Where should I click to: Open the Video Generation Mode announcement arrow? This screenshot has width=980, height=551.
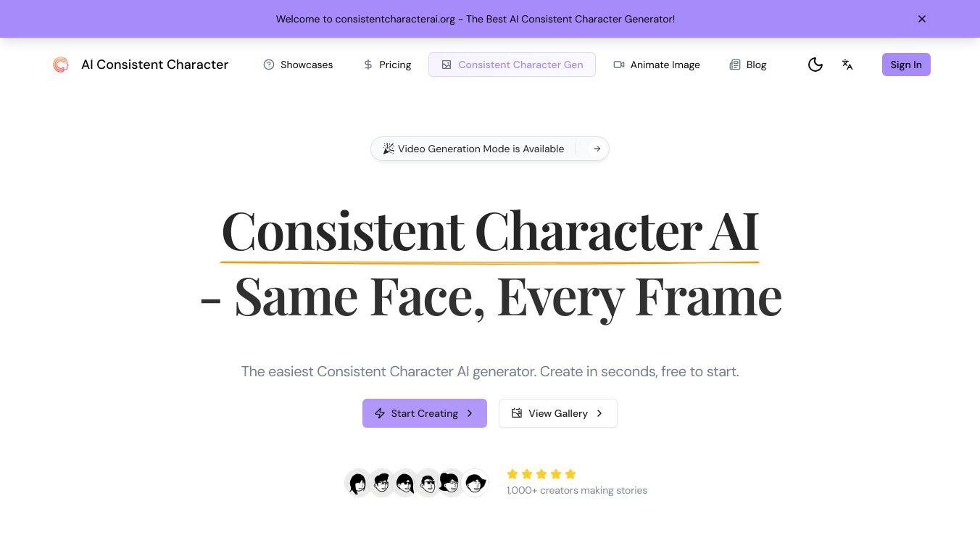click(597, 149)
